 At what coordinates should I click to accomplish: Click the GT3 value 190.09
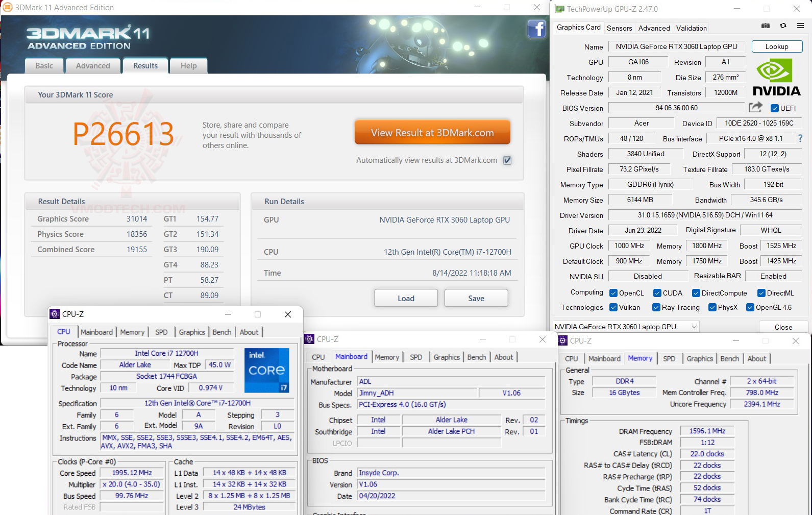tap(208, 250)
